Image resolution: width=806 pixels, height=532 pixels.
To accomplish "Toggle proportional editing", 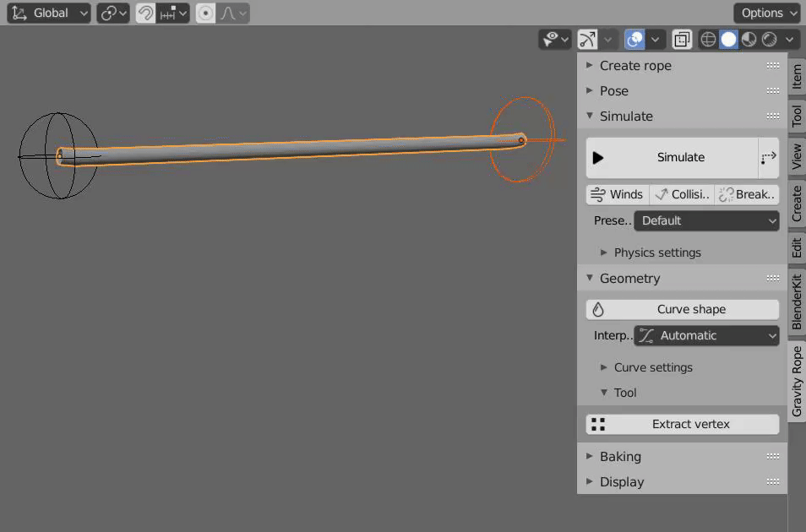I will tap(205, 14).
